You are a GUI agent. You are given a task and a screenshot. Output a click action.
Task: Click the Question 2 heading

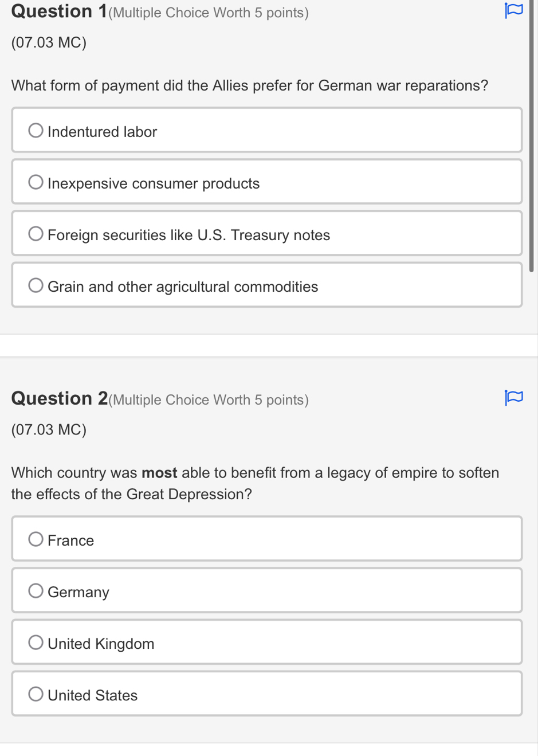point(59,398)
